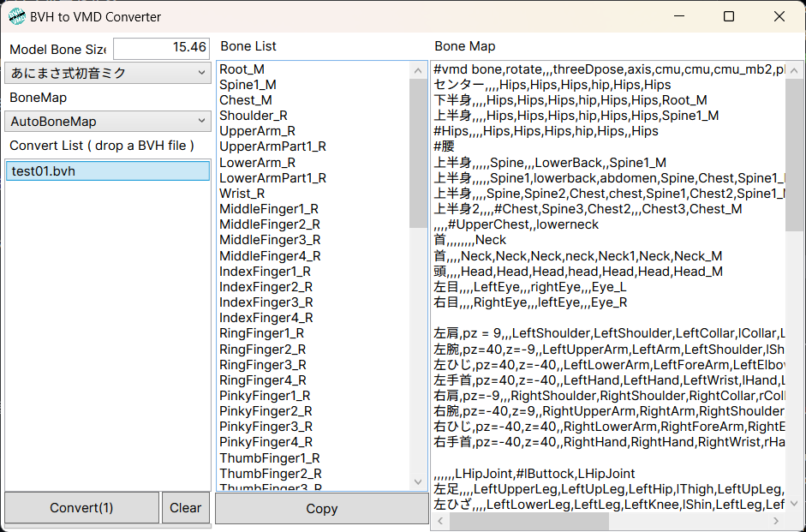Maximize the converter window
Image resolution: width=806 pixels, height=532 pixels.
click(729, 16)
